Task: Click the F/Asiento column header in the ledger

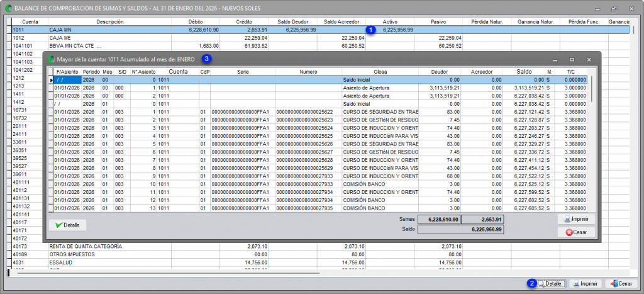Action: click(67, 72)
